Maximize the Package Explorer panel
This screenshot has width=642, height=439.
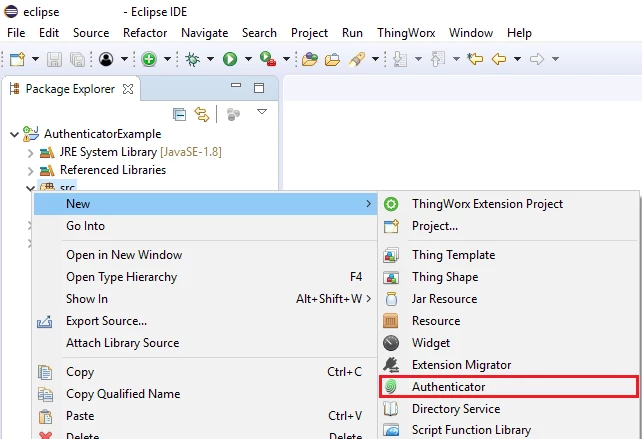click(x=259, y=88)
